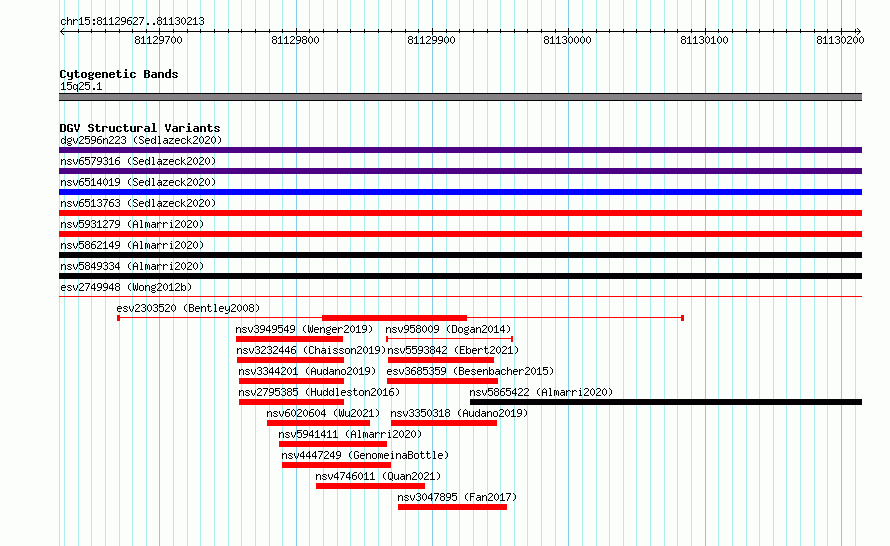
Task: Click the gray 15q25.1 cytogenetic band bar
Action: click(460, 97)
